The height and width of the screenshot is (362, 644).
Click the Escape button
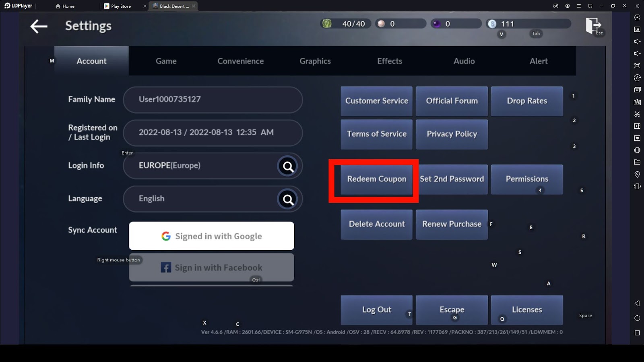(x=452, y=310)
